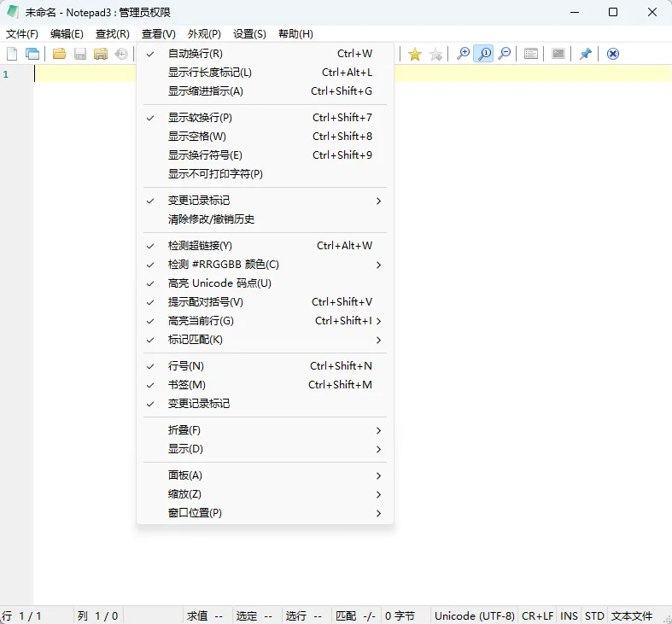Screen dimensions: 672x624
Task: Click line number 1 in margin
Action: (x=6, y=74)
